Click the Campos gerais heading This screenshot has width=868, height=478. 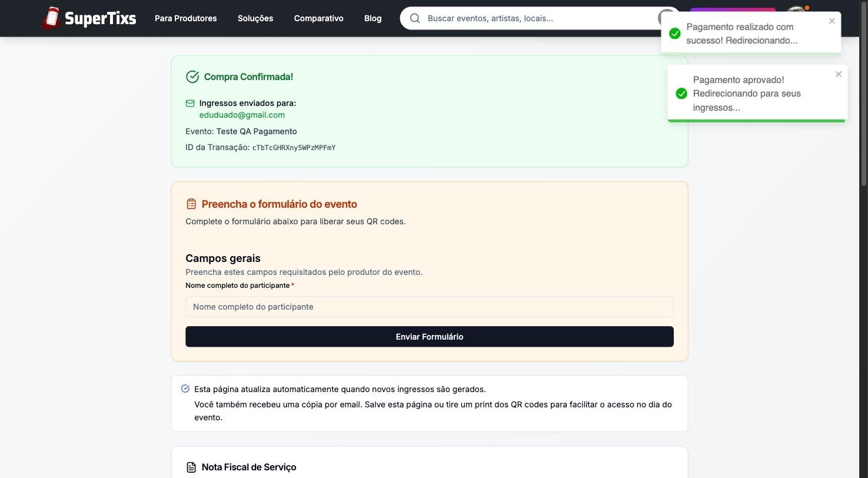click(x=223, y=258)
